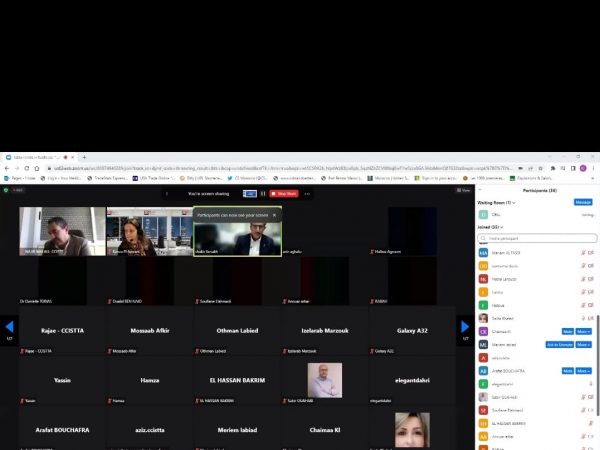Select the Arafat BOUCHAFRA video tile

[x=62, y=428]
